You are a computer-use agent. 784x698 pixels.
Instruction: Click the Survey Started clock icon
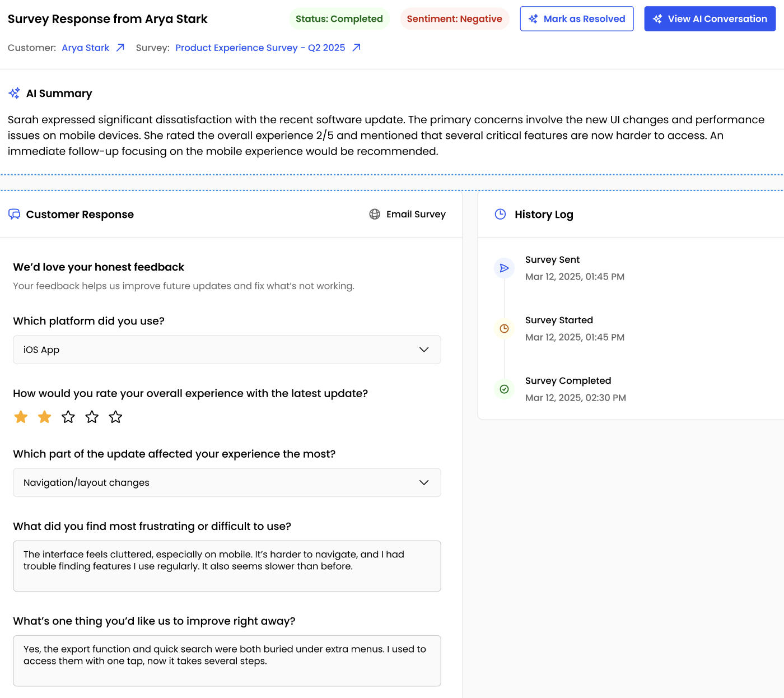pos(504,328)
